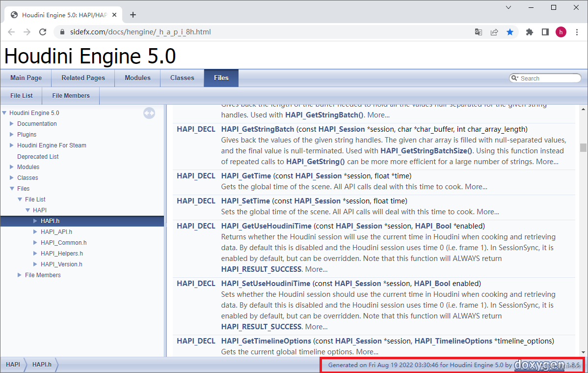Click the doxygen logo link
This screenshot has height=373, width=588.
(539, 365)
